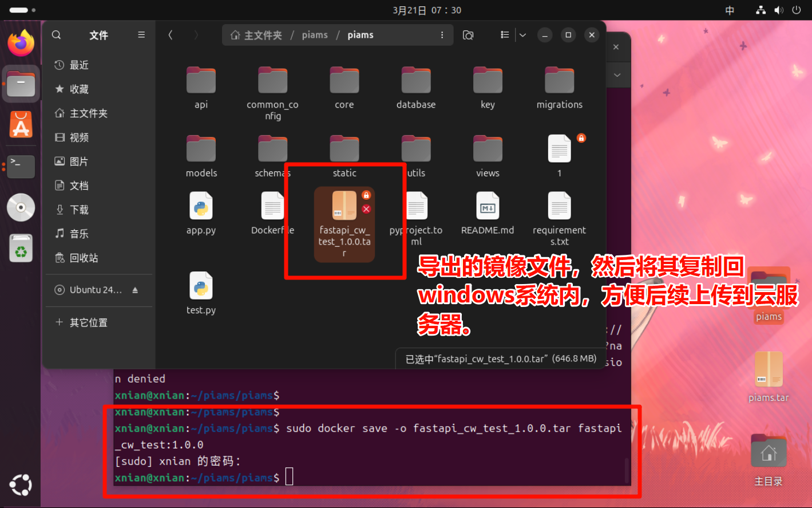
Task: Click the terminal window scrollbar
Action: [x=627, y=470]
